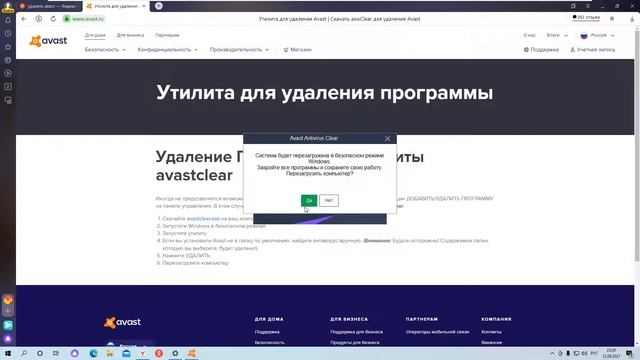Open Cortana circle in the taskbar
Image resolution: width=640 pixels, height=360 pixels.
click(x=40, y=353)
